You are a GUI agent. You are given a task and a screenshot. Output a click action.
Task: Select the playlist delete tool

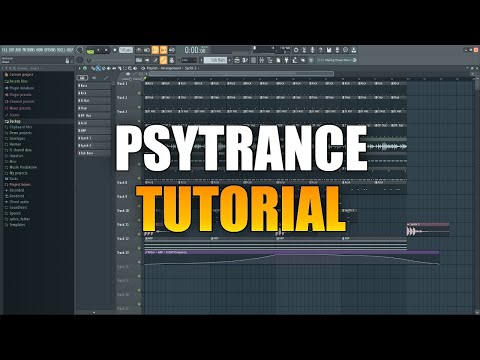coord(103,68)
